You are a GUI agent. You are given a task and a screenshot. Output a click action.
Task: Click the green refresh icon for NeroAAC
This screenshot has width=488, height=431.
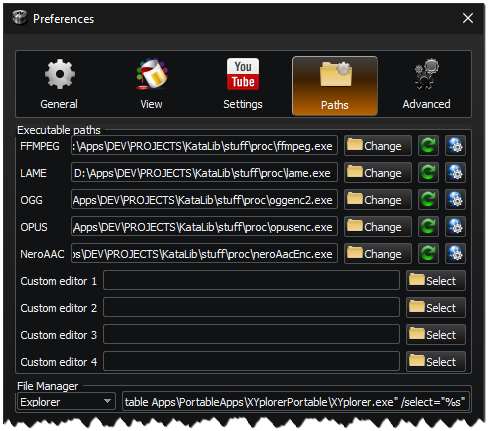point(428,254)
